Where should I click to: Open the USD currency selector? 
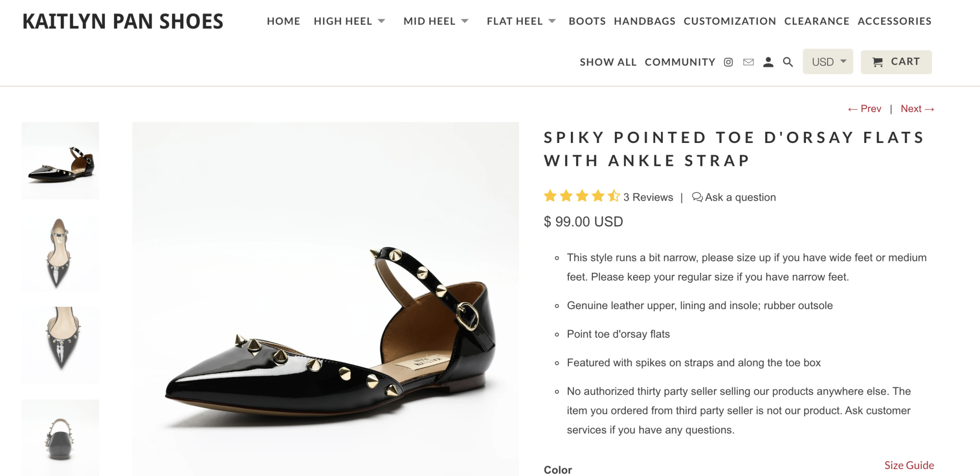pos(828,62)
